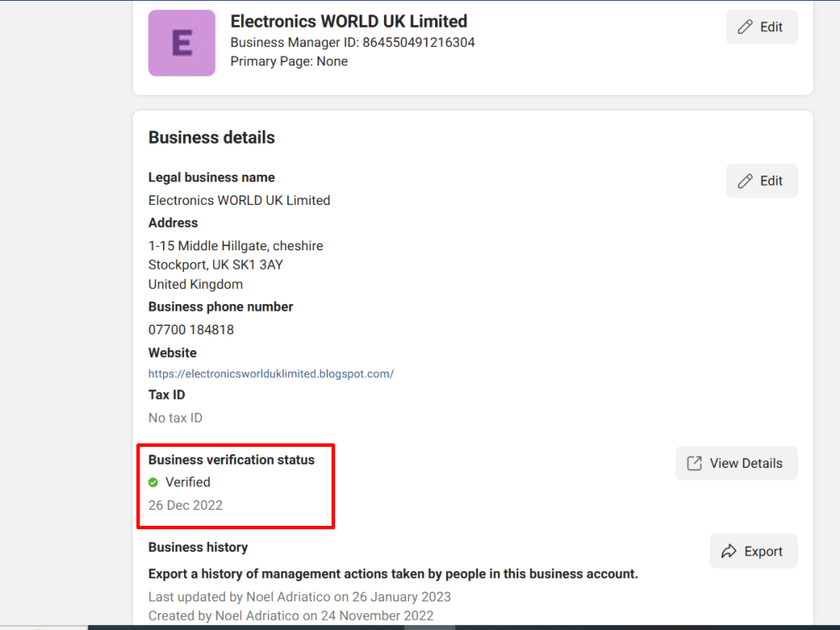
Task: Click the Edit button in Business details
Action: pyautogui.click(x=761, y=181)
